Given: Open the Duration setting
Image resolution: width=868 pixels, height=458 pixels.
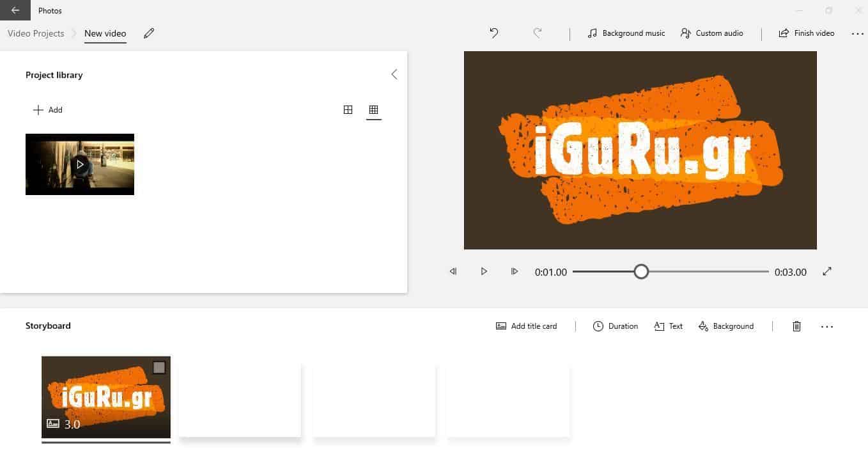Looking at the screenshot, I should pos(616,326).
